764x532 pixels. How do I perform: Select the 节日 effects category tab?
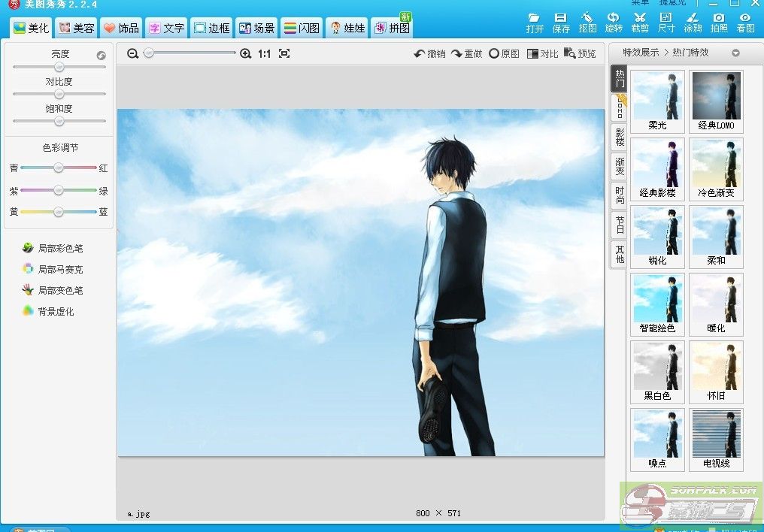coord(620,225)
